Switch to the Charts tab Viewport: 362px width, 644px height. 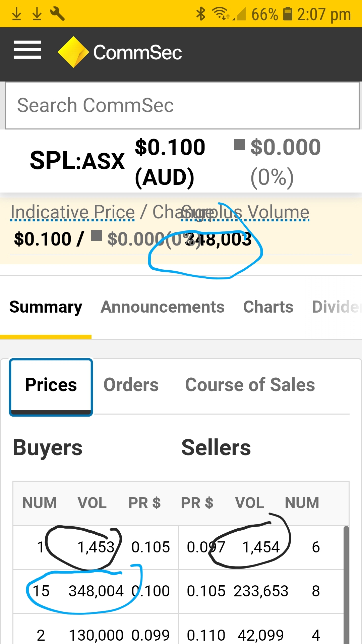(268, 307)
